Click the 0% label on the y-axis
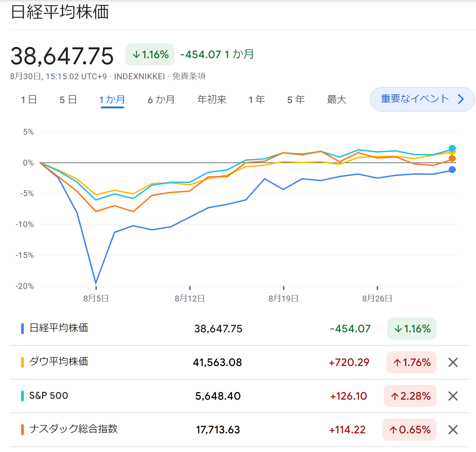 click(x=28, y=163)
